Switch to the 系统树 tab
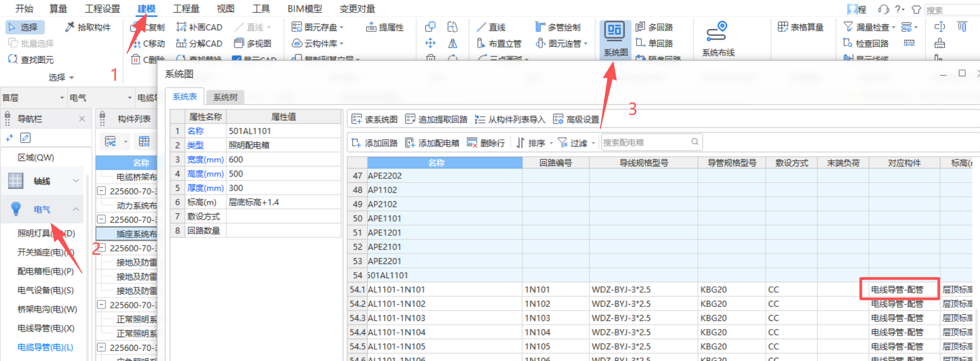The image size is (980, 361). pos(225,97)
